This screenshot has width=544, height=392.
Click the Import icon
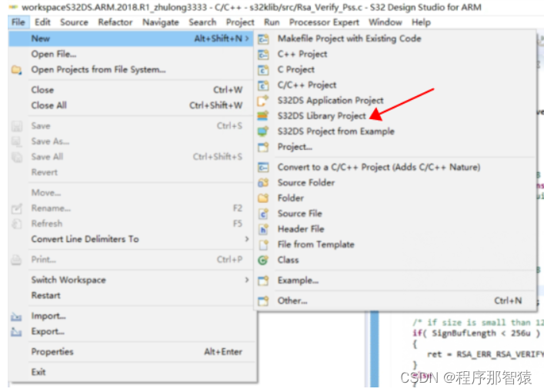pyautogui.click(x=16, y=317)
